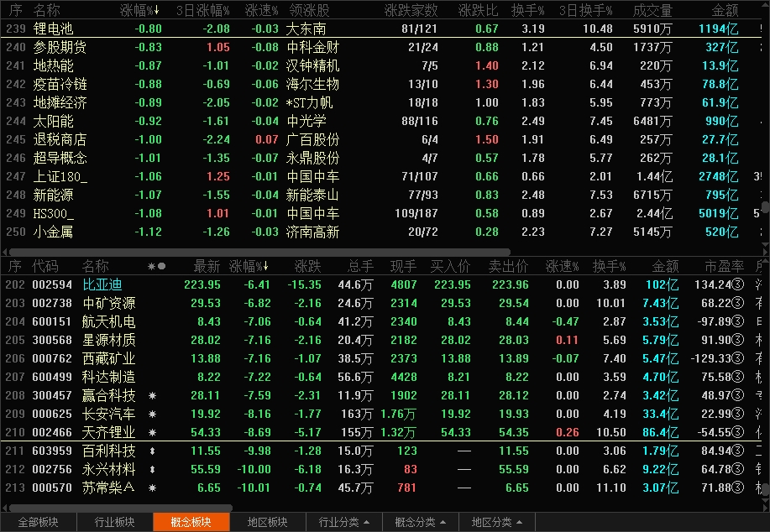Screen dimensions: 770x532
Task: Click the circled 3 icon in 天齐锂业 row
Action: tap(737, 432)
